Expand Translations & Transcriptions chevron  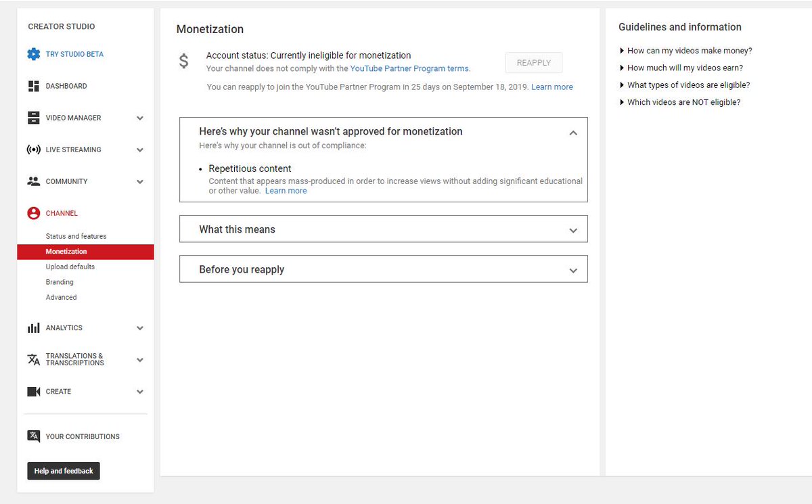click(140, 360)
